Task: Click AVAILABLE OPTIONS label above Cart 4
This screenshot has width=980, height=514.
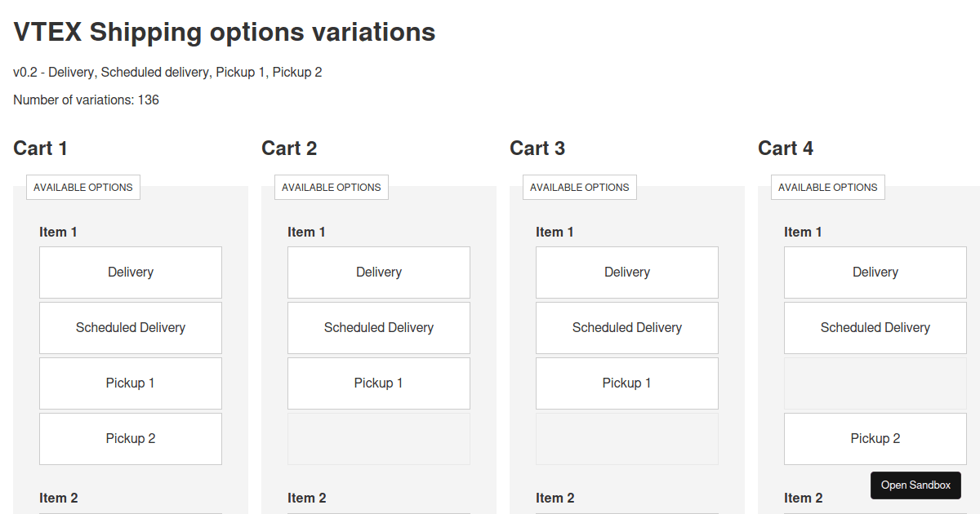Action: click(827, 187)
